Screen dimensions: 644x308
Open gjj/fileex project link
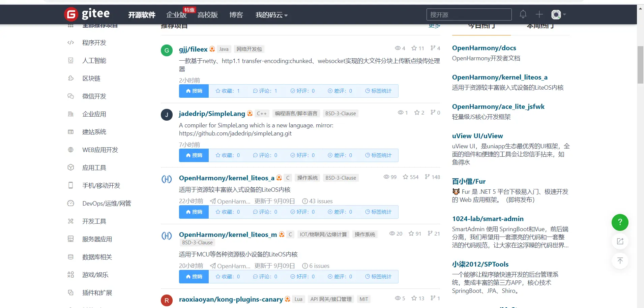tap(193, 49)
